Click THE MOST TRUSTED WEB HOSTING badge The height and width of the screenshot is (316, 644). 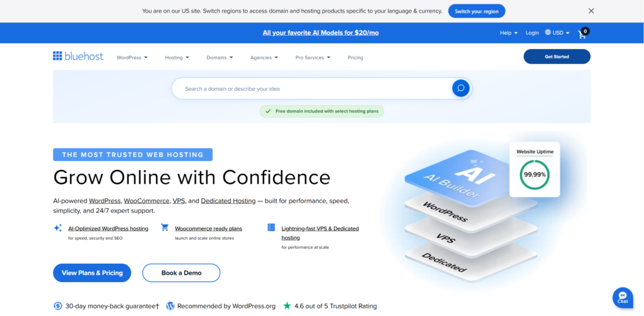(x=133, y=154)
